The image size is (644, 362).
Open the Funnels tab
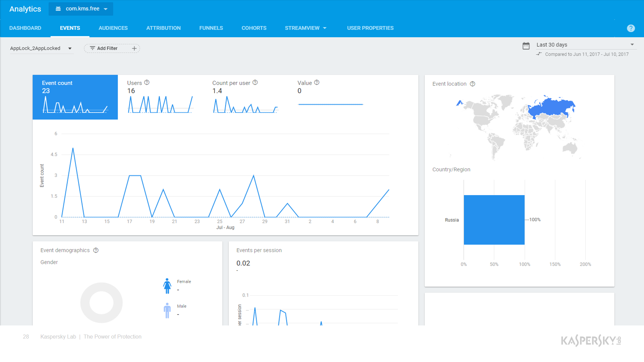211,28
